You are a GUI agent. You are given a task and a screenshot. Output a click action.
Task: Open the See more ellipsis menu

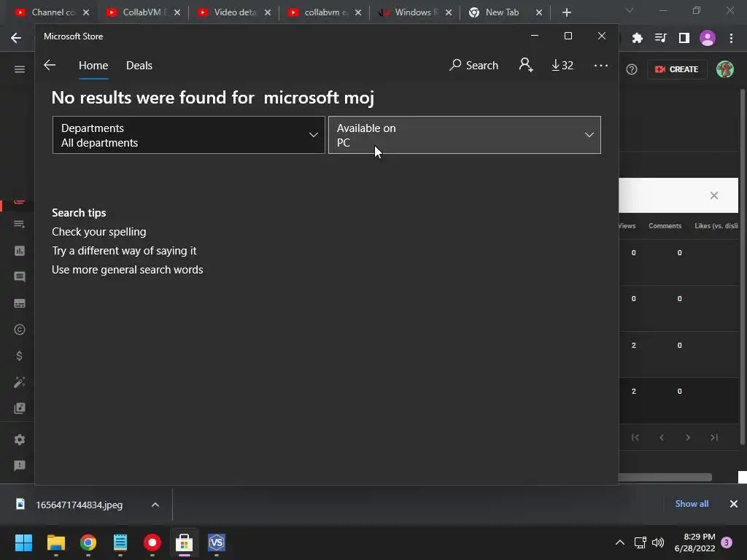pos(601,65)
